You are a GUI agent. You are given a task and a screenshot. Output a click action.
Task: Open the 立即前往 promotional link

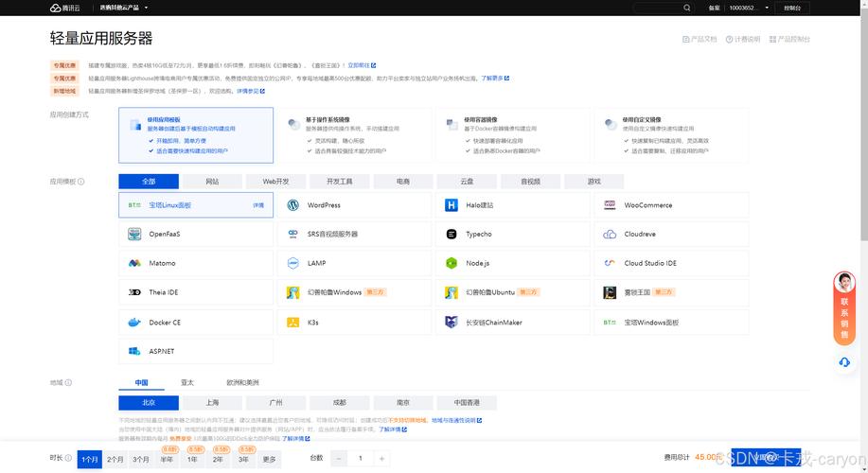point(362,65)
